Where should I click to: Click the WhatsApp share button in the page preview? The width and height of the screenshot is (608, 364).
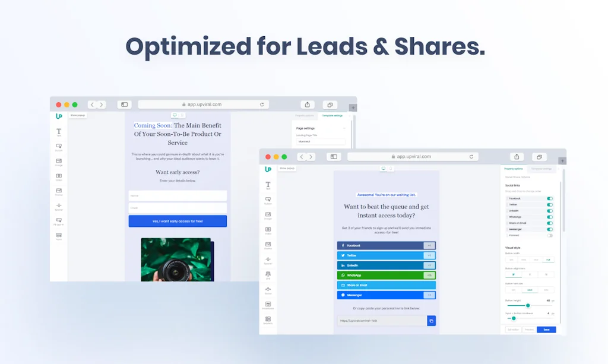click(386, 276)
